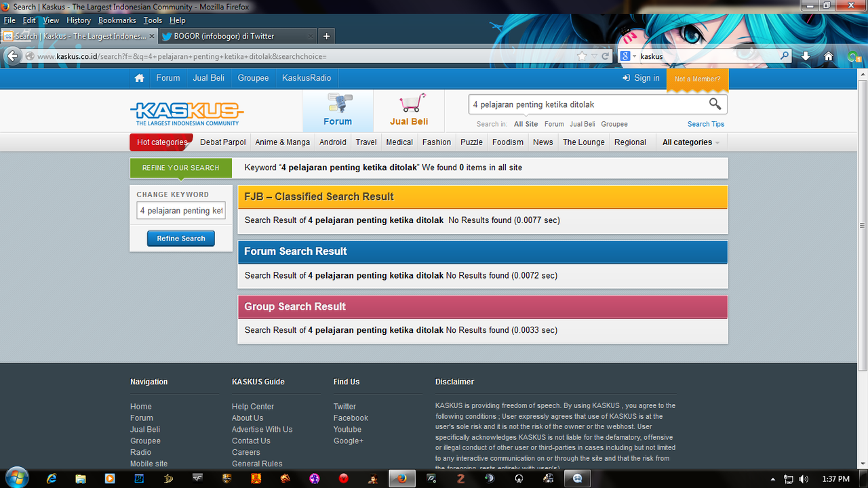Viewport: 868px width, 488px height.
Task: Filter search in Jual Beli only
Action: tap(583, 124)
